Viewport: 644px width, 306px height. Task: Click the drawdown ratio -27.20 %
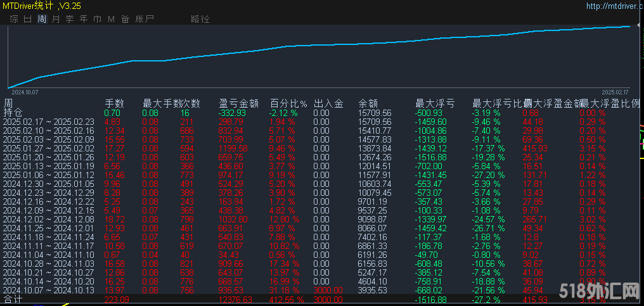coord(489,175)
